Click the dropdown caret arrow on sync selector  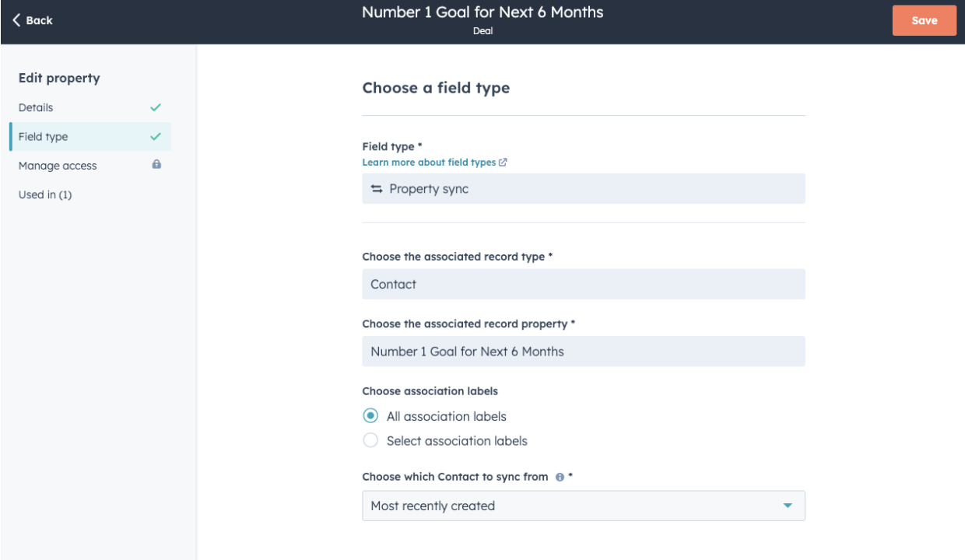(x=788, y=506)
